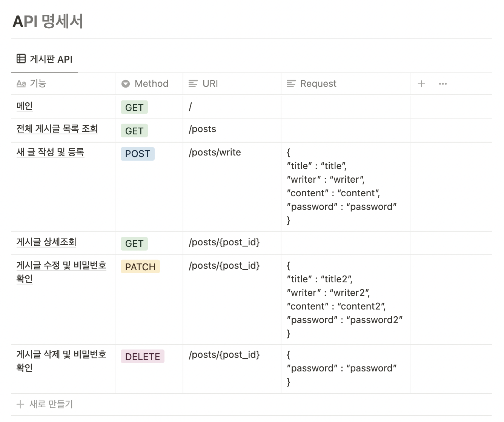Open the 기능 column header menu

tap(63, 84)
